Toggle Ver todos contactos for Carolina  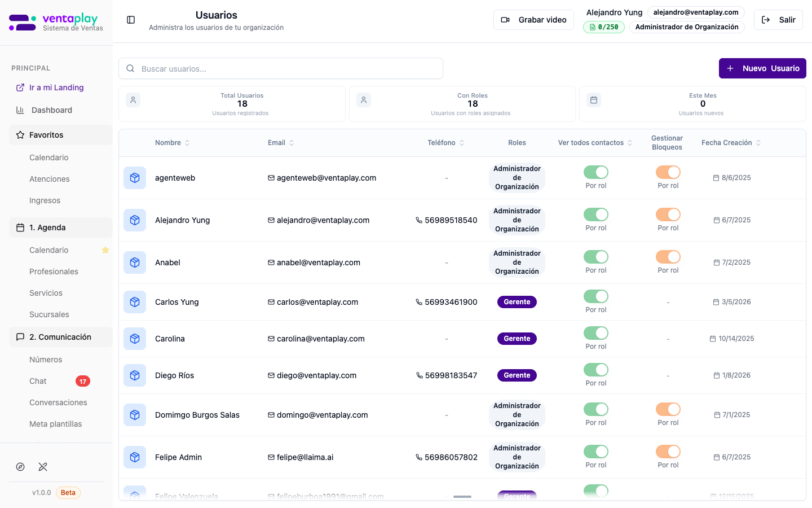595,333
